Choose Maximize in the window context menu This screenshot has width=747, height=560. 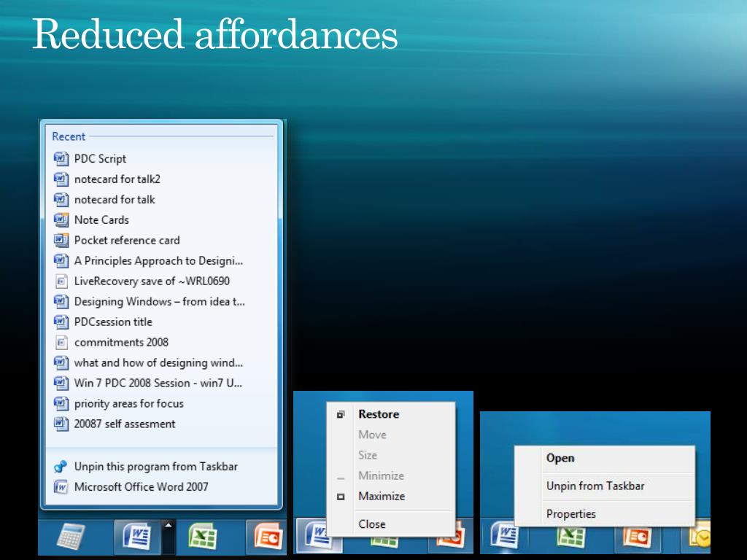click(391, 496)
